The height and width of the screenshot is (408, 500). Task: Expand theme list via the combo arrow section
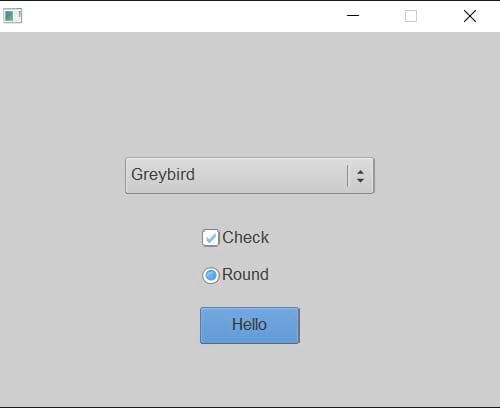coord(361,176)
